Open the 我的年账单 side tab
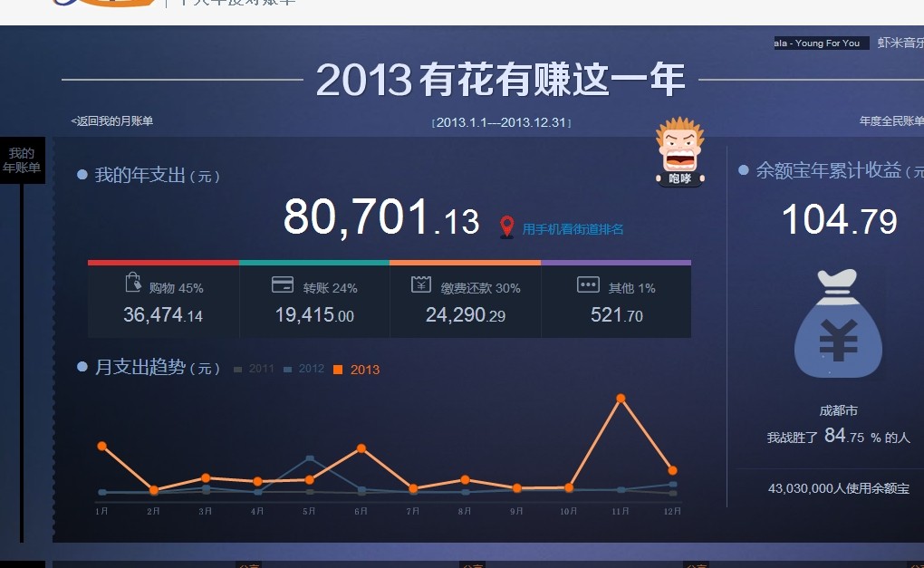Screen dimensions: 924x568 tap(22, 160)
